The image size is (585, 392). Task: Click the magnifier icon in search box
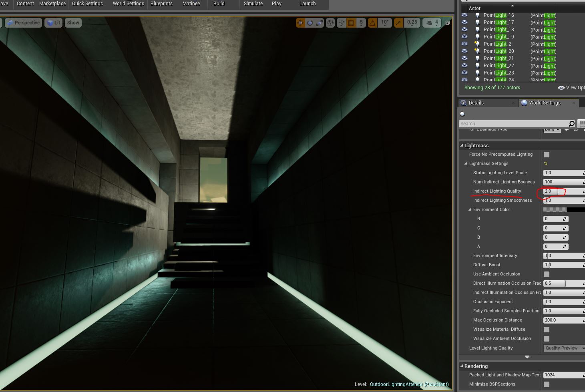pos(572,124)
